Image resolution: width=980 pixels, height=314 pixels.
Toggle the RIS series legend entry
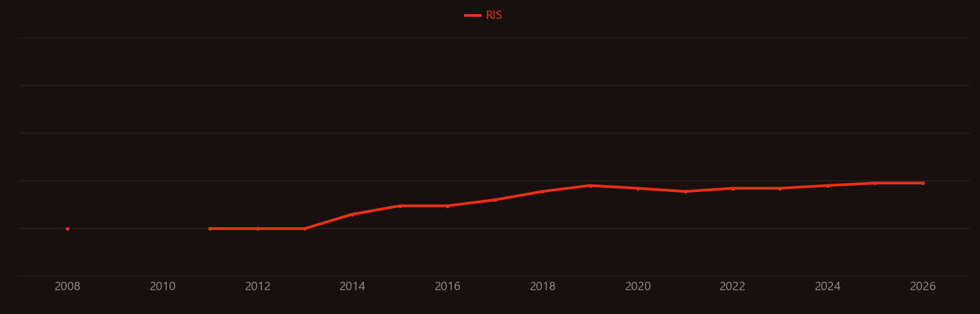pos(484,15)
